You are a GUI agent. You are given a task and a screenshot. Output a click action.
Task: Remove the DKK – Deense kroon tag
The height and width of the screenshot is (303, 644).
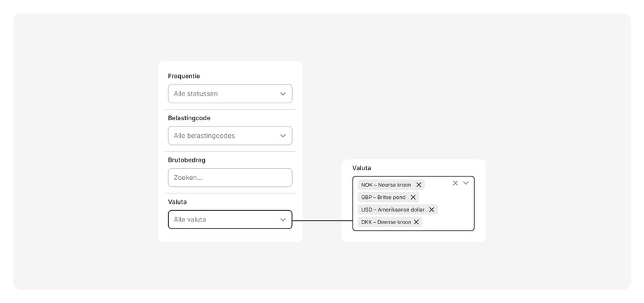coord(416,222)
